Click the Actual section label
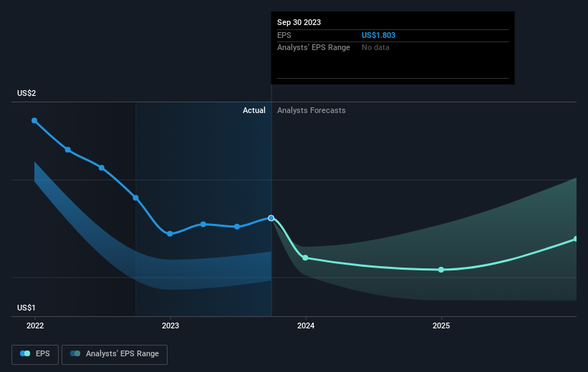 pyautogui.click(x=254, y=110)
